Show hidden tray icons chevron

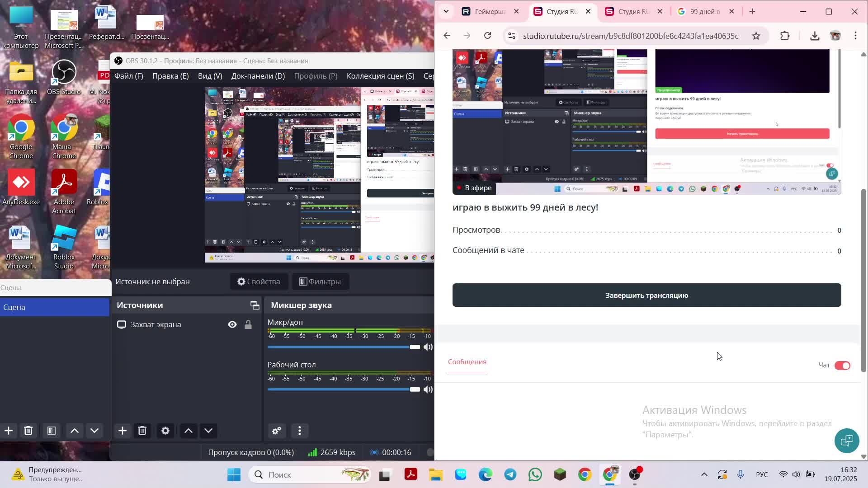point(704,474)
